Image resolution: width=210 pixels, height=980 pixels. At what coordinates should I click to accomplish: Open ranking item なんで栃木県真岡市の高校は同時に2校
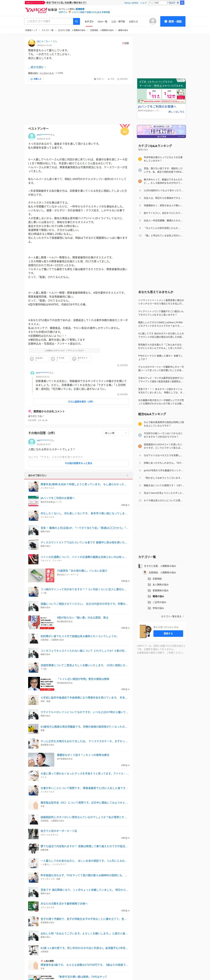164,424
